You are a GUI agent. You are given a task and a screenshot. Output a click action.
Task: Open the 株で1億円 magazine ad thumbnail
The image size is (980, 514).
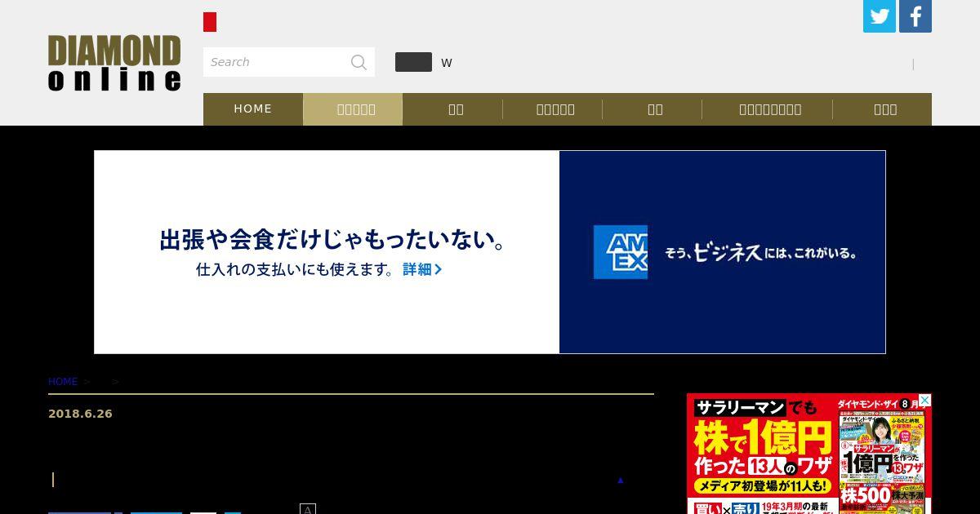(809, 454)
